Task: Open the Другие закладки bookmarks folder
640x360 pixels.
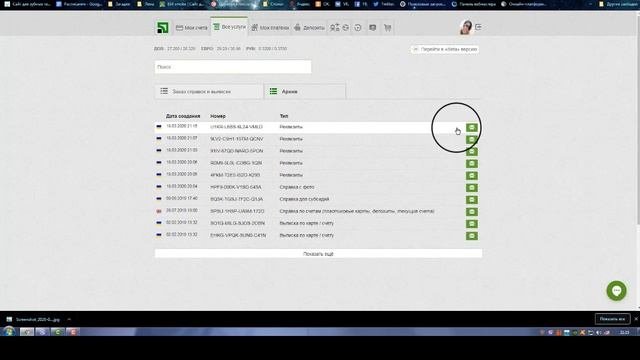Action: (x=618, y=4)
